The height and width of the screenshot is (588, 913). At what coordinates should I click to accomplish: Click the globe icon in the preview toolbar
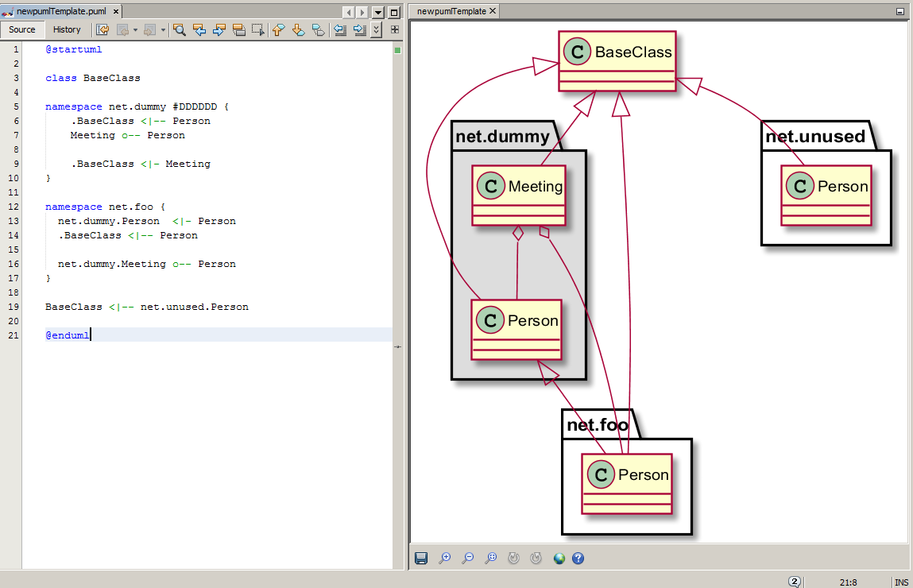(x=559, y=559)
